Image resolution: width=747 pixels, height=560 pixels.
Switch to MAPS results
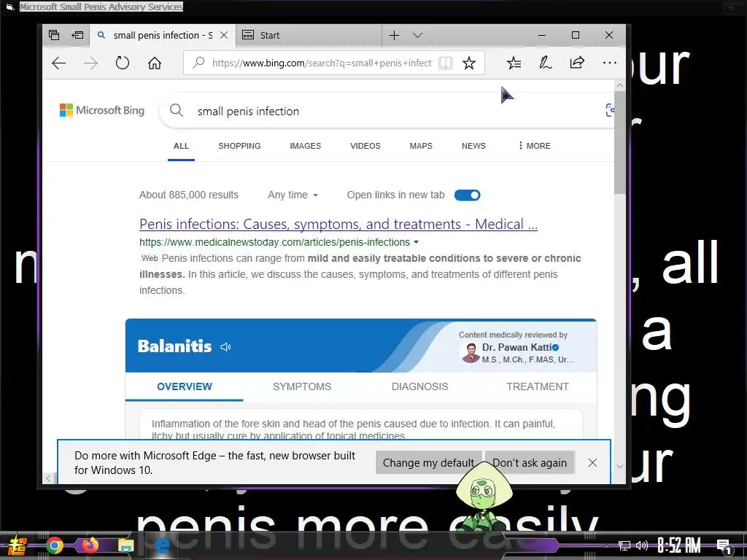(x=421, y=146)
